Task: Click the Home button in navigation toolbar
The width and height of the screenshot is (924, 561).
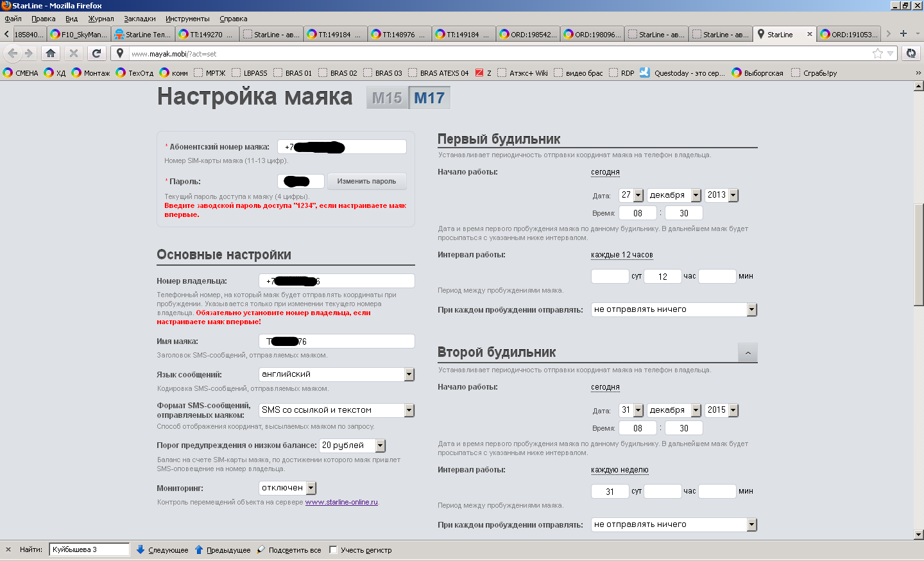Action: coord(51,53)
